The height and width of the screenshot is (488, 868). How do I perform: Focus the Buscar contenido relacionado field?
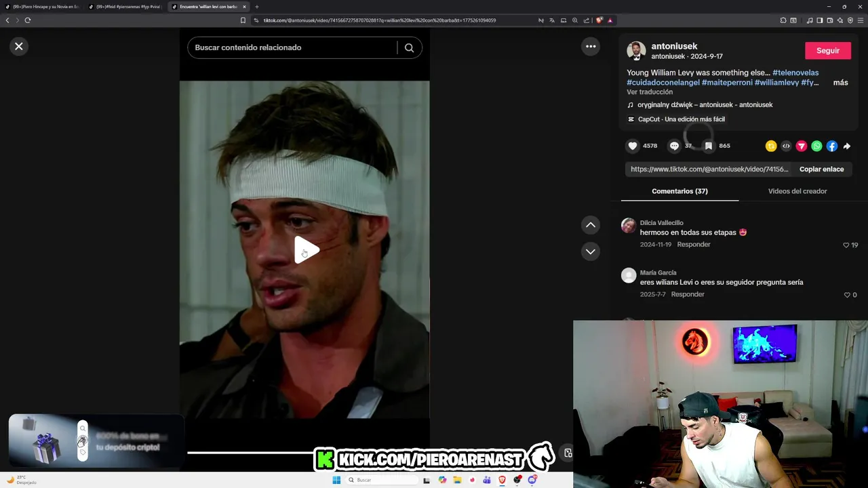293,47
